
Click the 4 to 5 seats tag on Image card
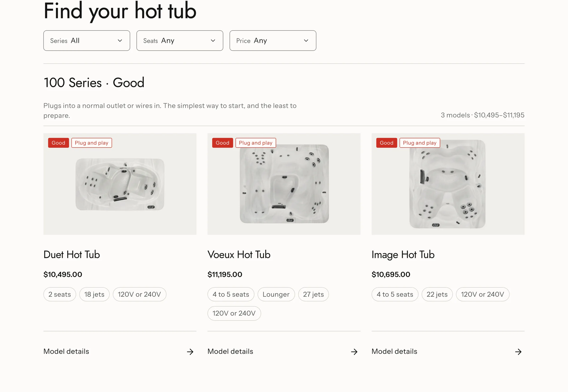395,294
